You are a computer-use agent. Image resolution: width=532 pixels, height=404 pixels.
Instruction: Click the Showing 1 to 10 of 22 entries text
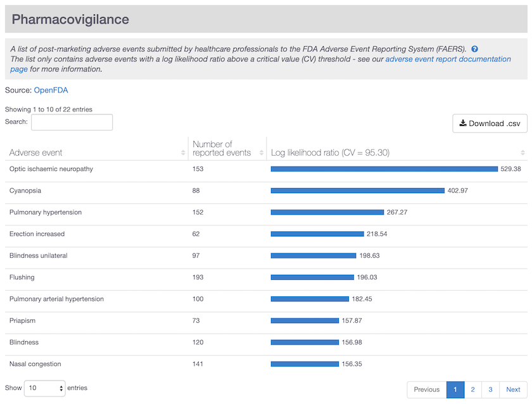tap(49, 109)
